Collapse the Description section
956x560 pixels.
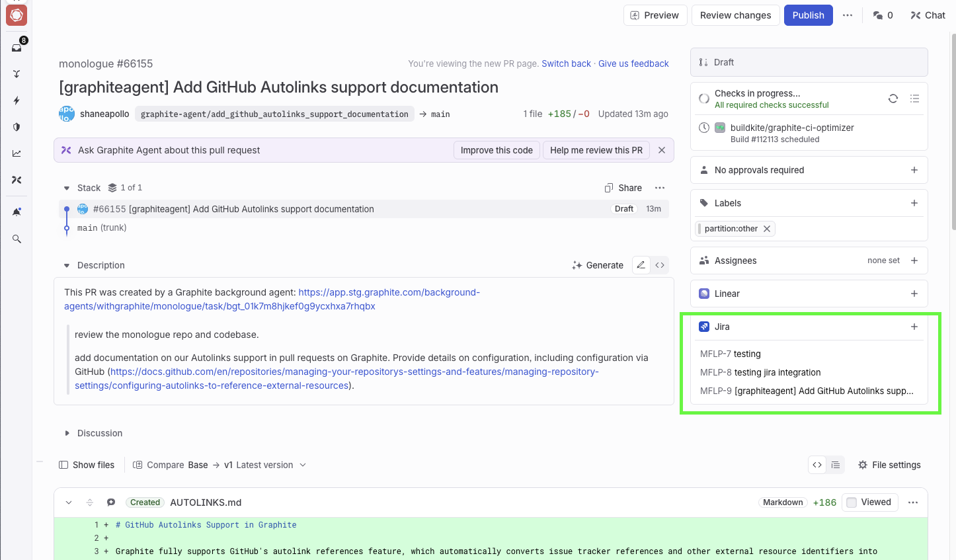pos(67,265)
